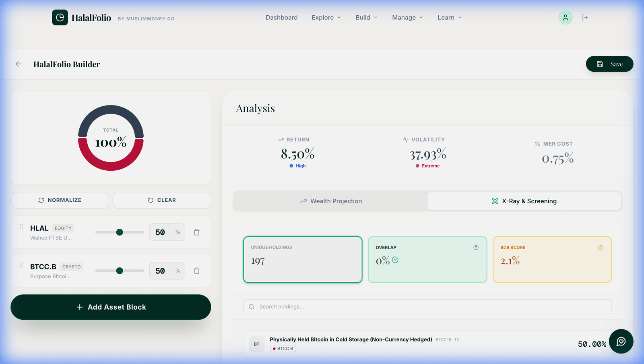
Task: Click the search magnifier icon
Action: [x=252, y=307]
